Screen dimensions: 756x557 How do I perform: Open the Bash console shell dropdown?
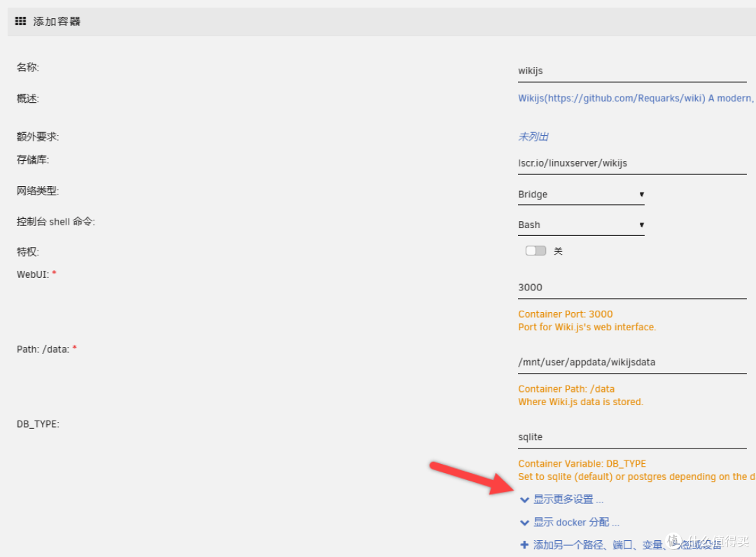pos(581,225)
